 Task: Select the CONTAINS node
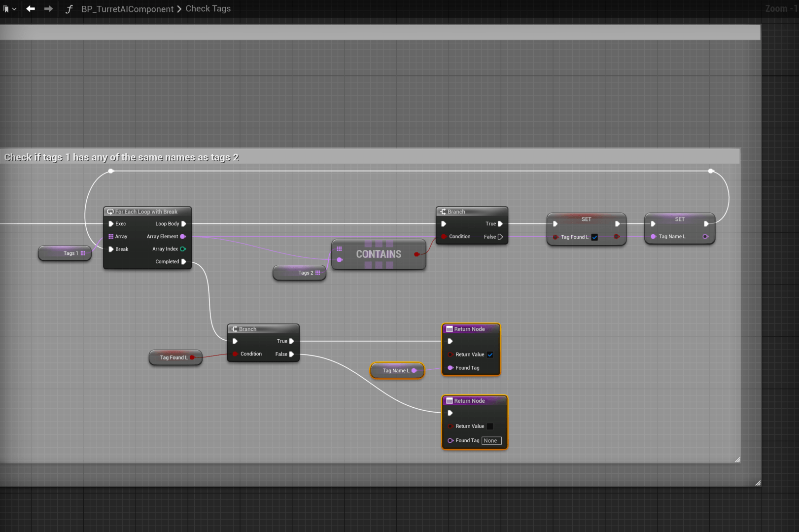tap(379, 254)
